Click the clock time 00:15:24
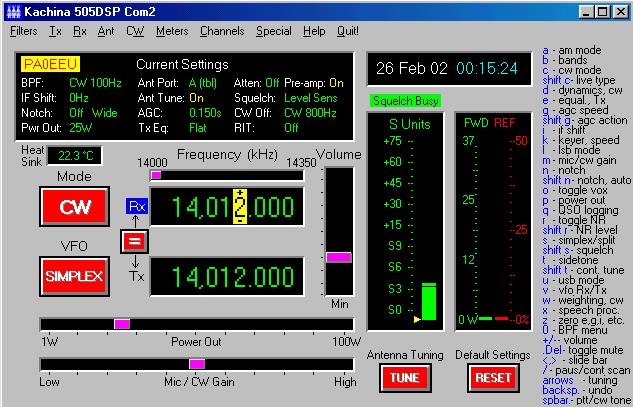633x407 pixels. [487, 68]
